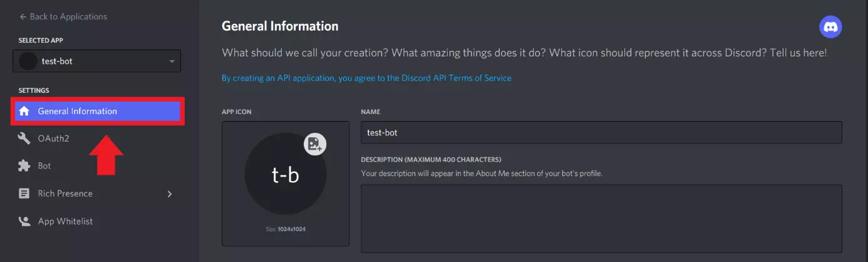Click the wrench icon for OAuth2
Screen dimensions: 868x262
point(24,139)
